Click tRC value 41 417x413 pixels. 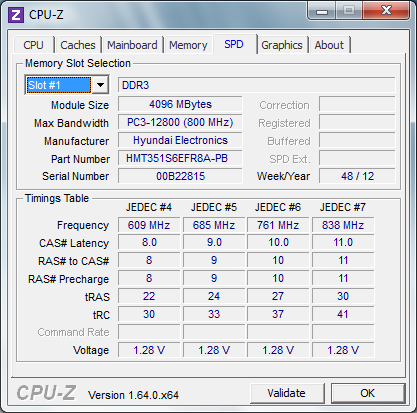click(x=343, y=314)
